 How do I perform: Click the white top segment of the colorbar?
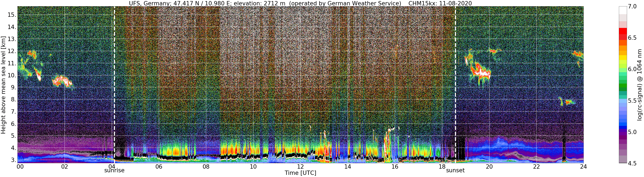623,10
